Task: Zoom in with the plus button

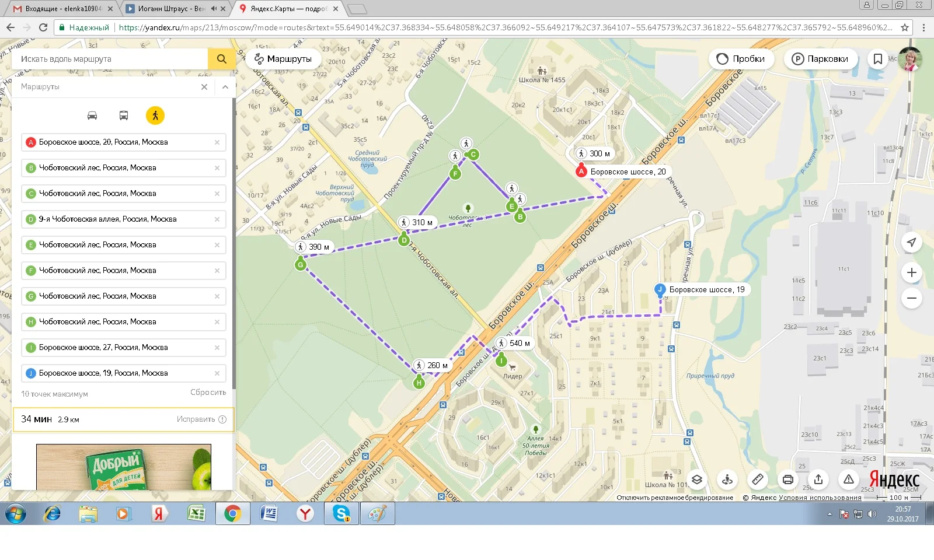Action: point(912,272)
